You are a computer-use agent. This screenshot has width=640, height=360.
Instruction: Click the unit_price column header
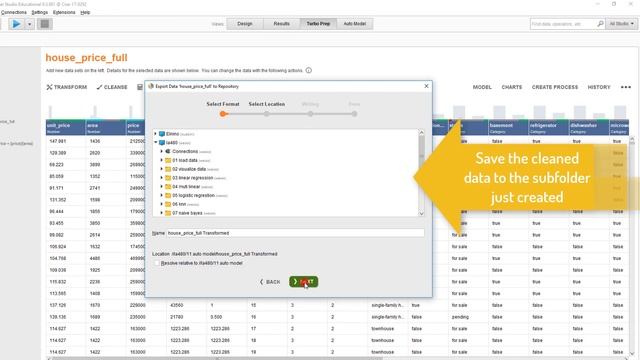(x=66, y=127)
